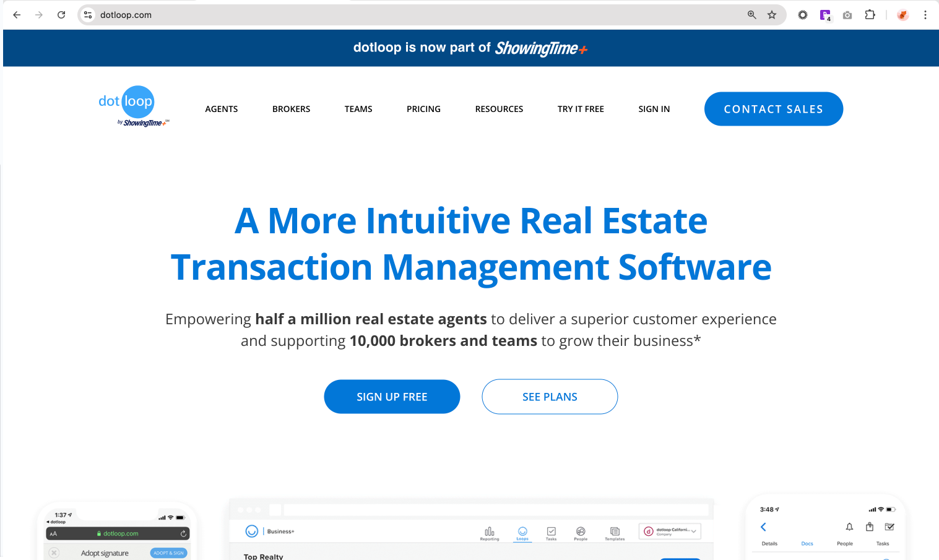Click the purple extension icon with badge 4

pos(825,15)
